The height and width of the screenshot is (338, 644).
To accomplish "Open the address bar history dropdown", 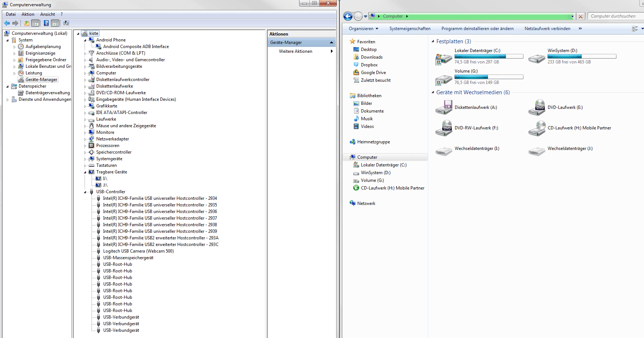I will [572, 16].
